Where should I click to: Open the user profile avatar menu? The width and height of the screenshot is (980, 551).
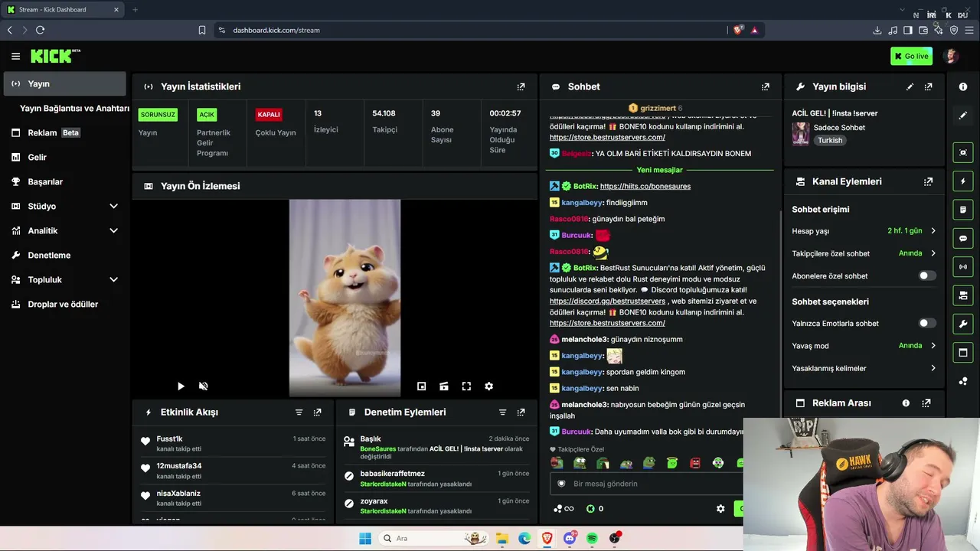click(952, 56)
